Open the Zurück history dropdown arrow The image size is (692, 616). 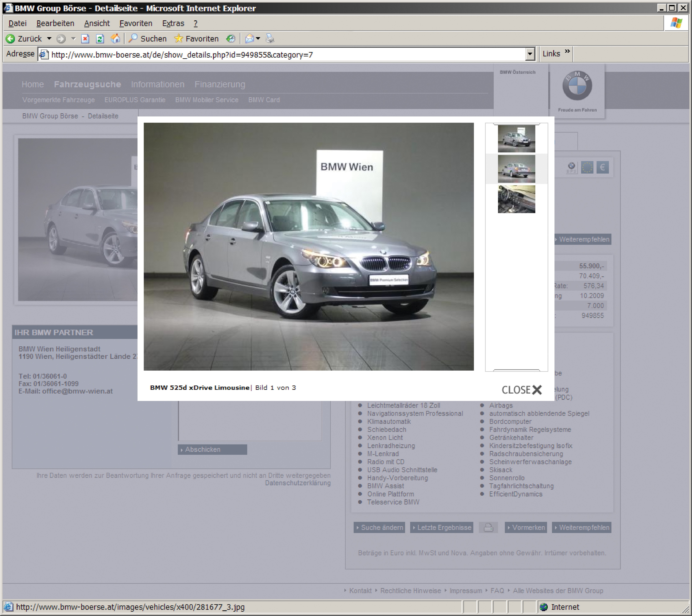[x=49, y=39]
